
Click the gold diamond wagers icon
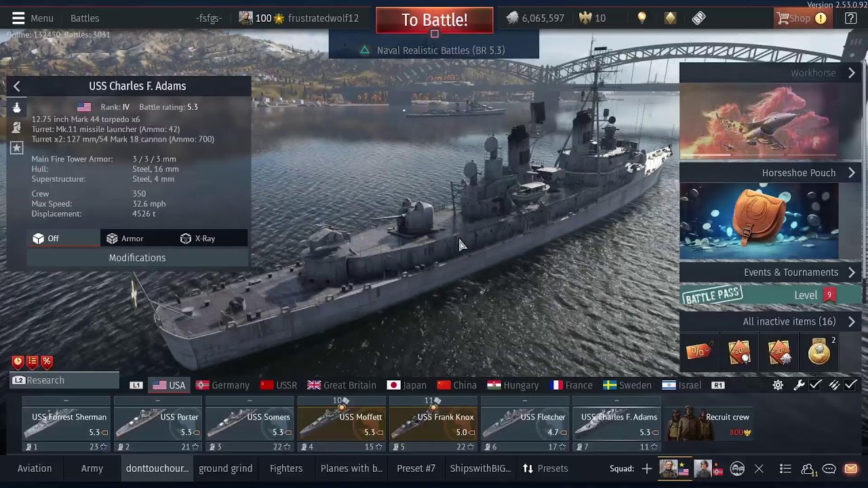coord(670,18)
